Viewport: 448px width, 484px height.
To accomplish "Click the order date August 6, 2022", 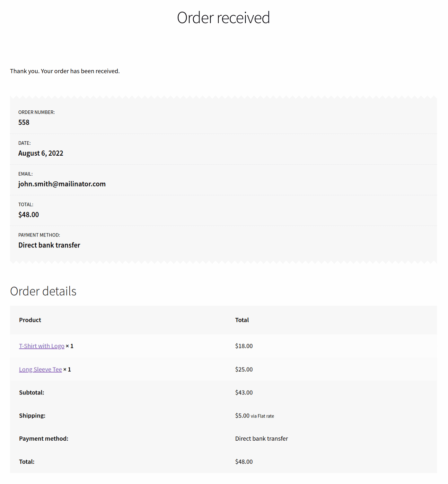I will (x=41, y=153).
